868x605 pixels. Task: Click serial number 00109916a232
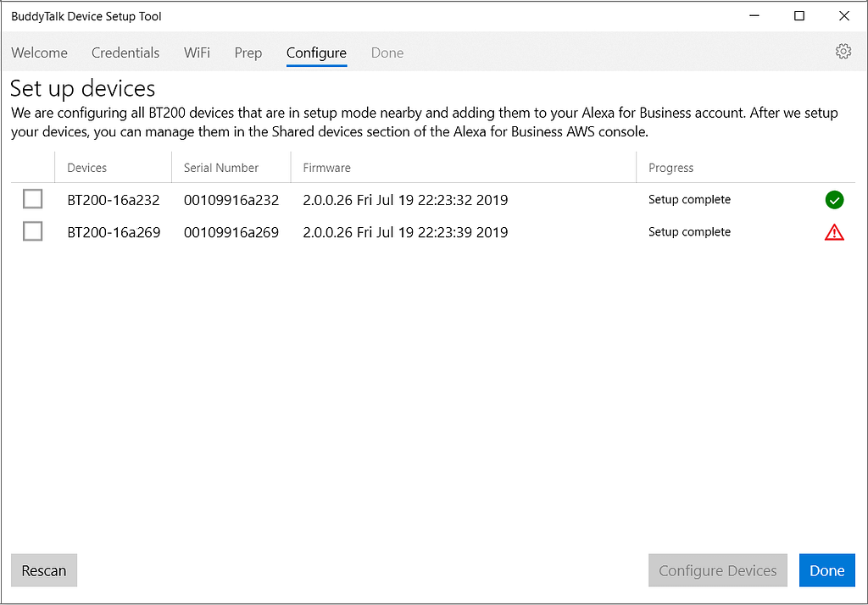click(x=231, y=200)
